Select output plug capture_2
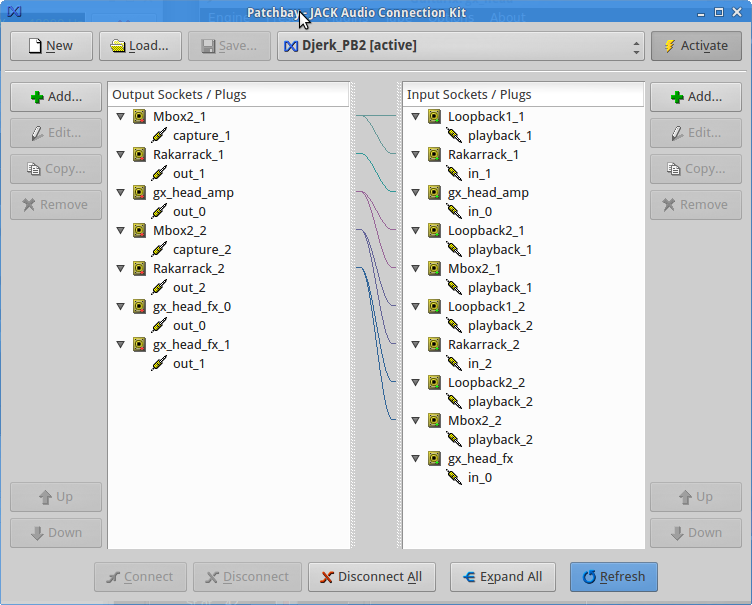 pyautogui.click(x=202, y=249)
